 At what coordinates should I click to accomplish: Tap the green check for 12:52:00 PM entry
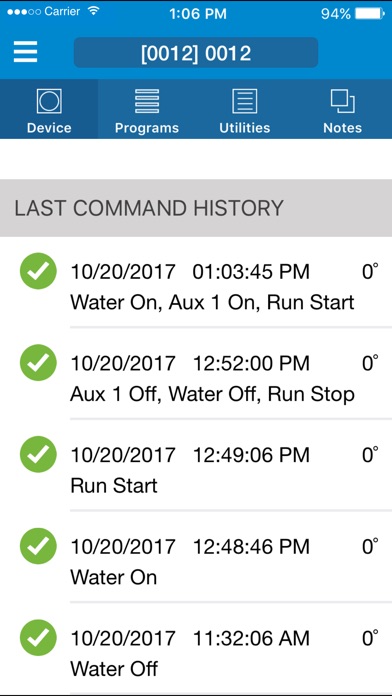tap(38, 363)
